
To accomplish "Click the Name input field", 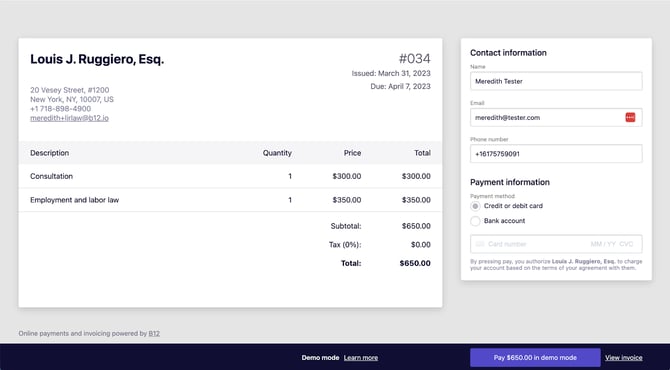I will click(556, 81).
